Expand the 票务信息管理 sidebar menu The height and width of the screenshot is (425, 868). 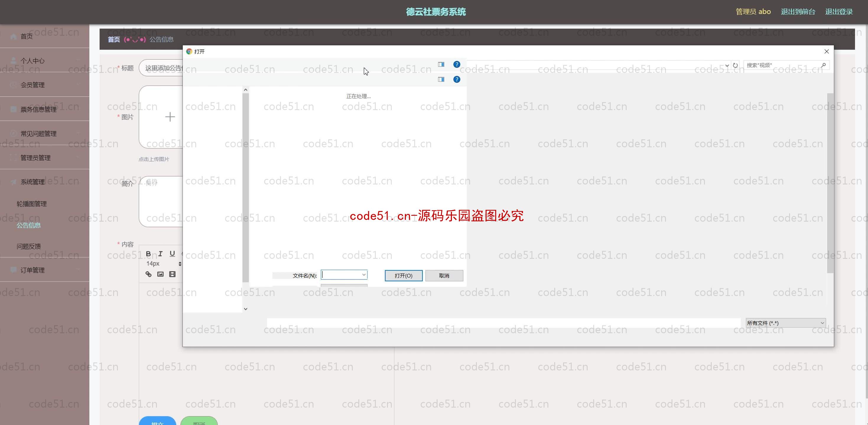(45, 109)
